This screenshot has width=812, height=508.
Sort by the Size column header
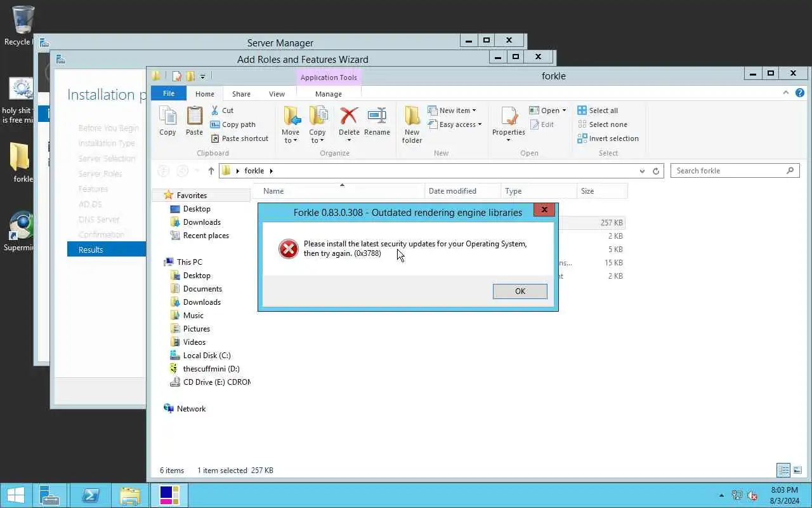tap(602, 191)
